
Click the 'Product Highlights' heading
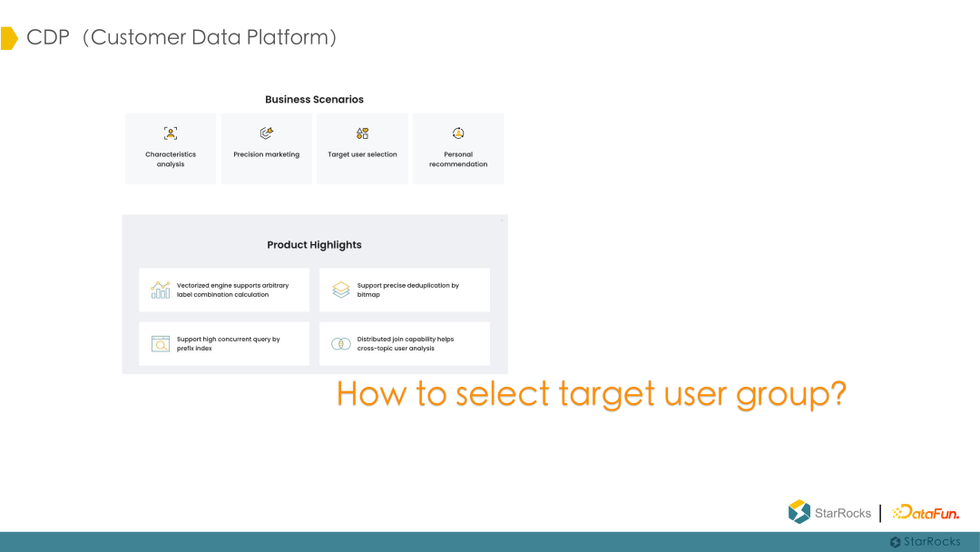click(314, 245)
